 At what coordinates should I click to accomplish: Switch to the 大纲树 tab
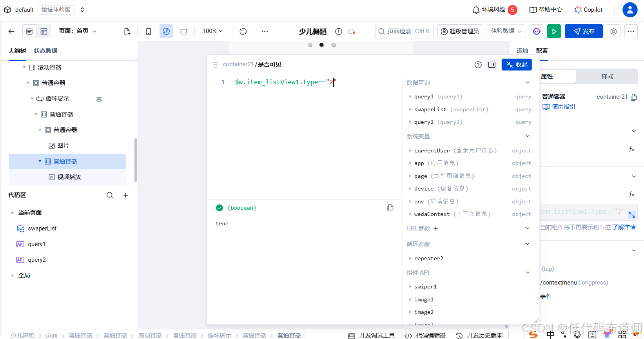[17, 51]
